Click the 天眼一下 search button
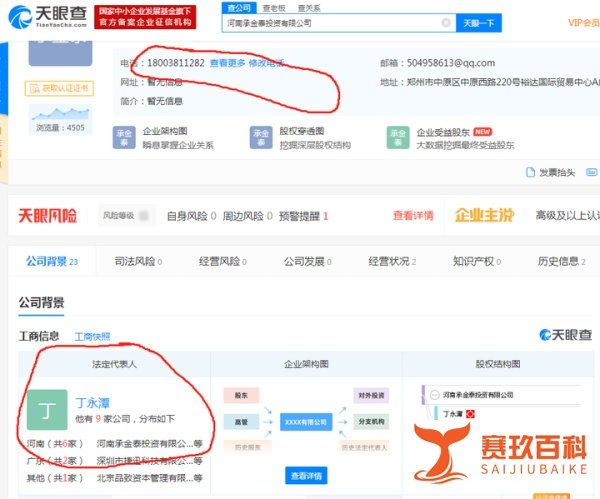 coord(479,23)
